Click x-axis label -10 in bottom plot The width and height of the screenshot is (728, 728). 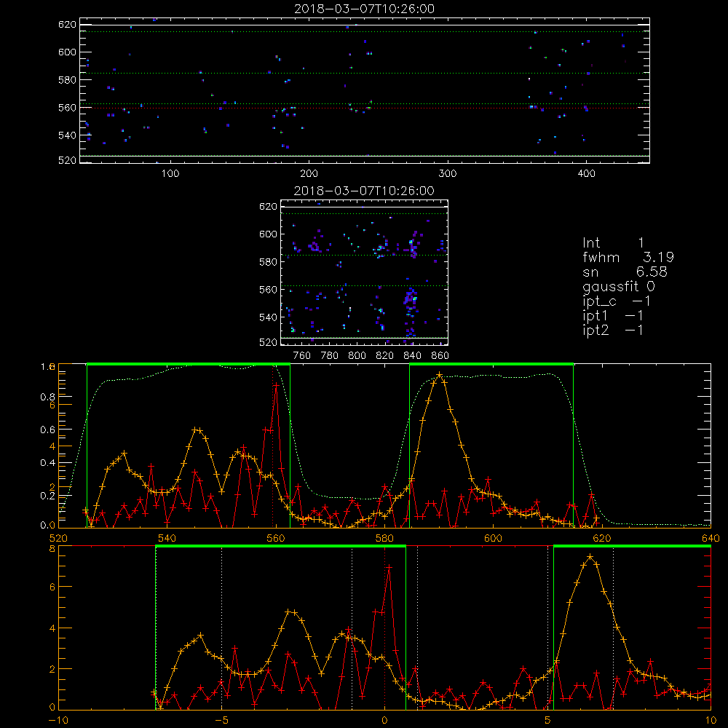(58, 721)
